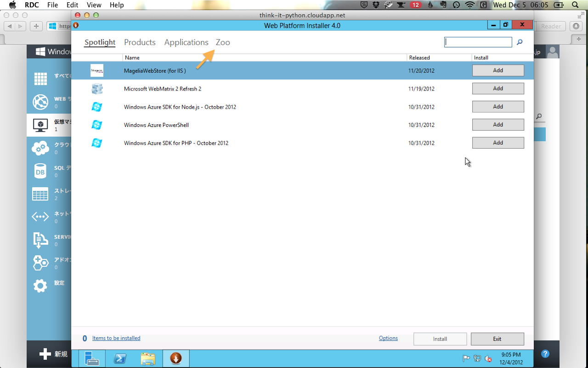The width and height of the screenshot is (588, 368).
Task: Click the Dropbox menu bar icon
Action: click(376, 5)
